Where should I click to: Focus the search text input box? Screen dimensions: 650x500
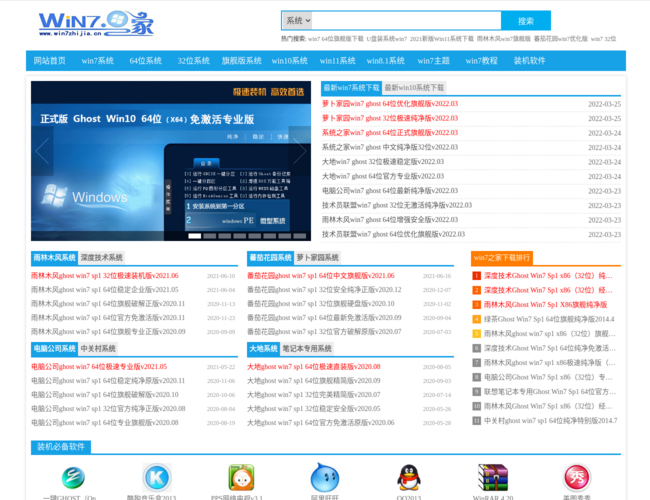(x=406, y=21)
